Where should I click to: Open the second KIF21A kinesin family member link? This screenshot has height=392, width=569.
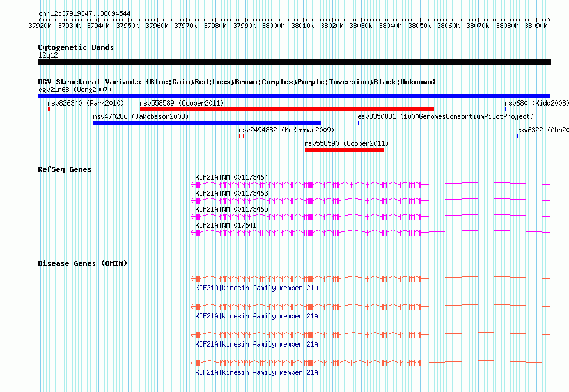[x=256, y=316]
